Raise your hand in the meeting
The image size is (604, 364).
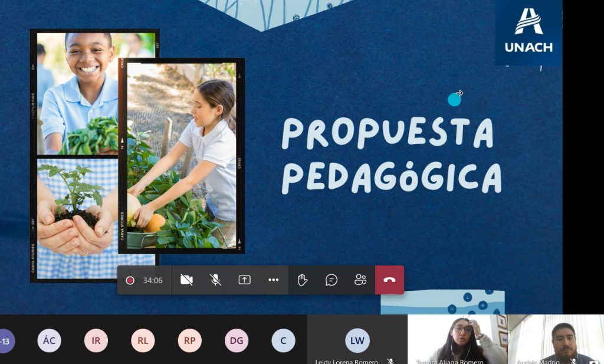303,280
